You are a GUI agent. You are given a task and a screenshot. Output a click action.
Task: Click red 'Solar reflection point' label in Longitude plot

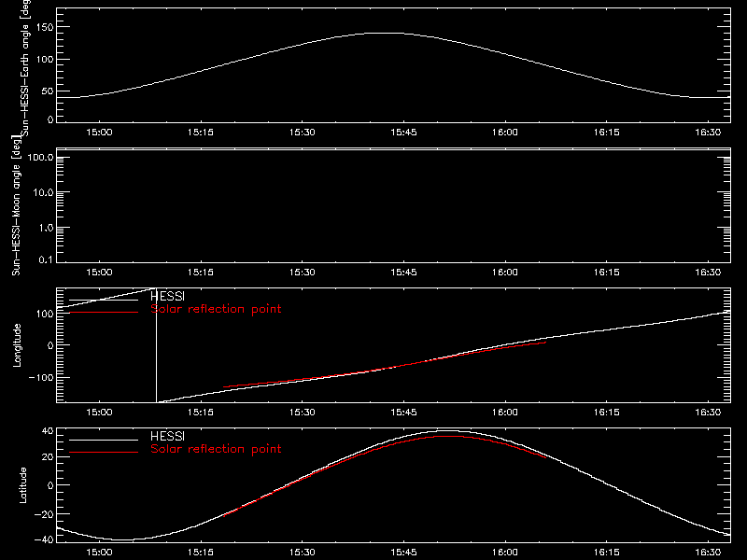tap(216, 309)
